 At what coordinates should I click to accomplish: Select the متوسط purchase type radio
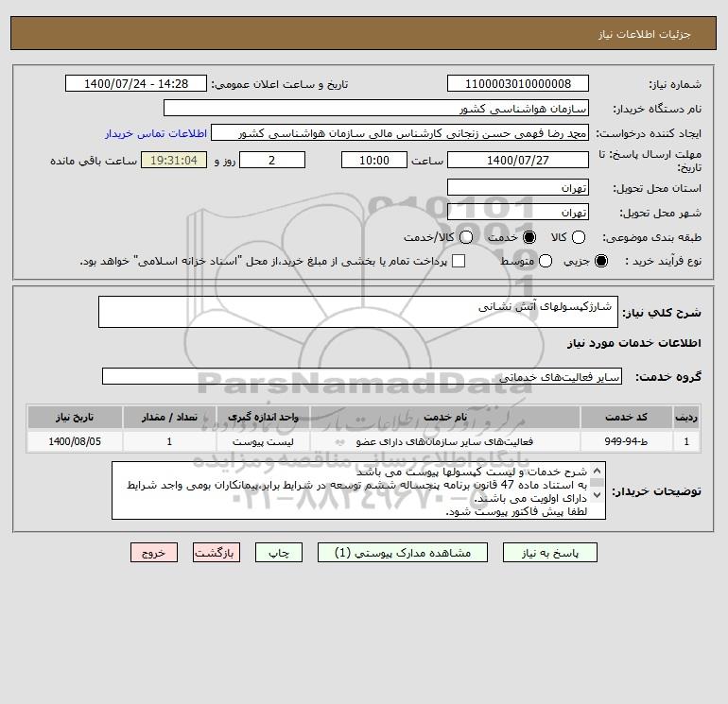tap(546, 261)
